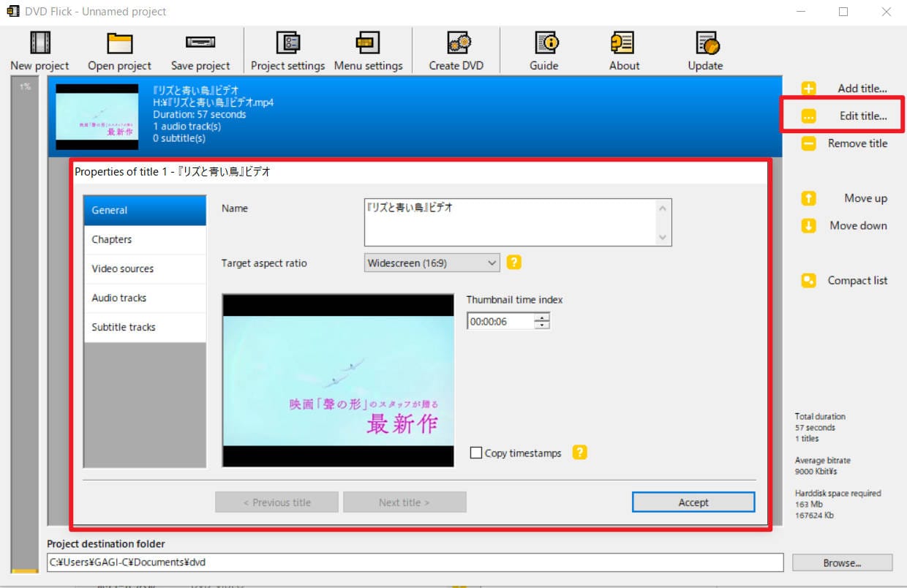
Task: Switch to Compact list view
Action: coord(857,280)
